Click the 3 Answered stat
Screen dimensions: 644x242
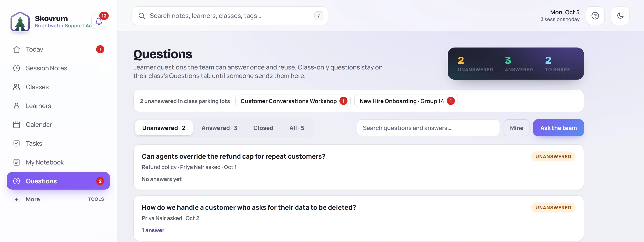[519, 64]
